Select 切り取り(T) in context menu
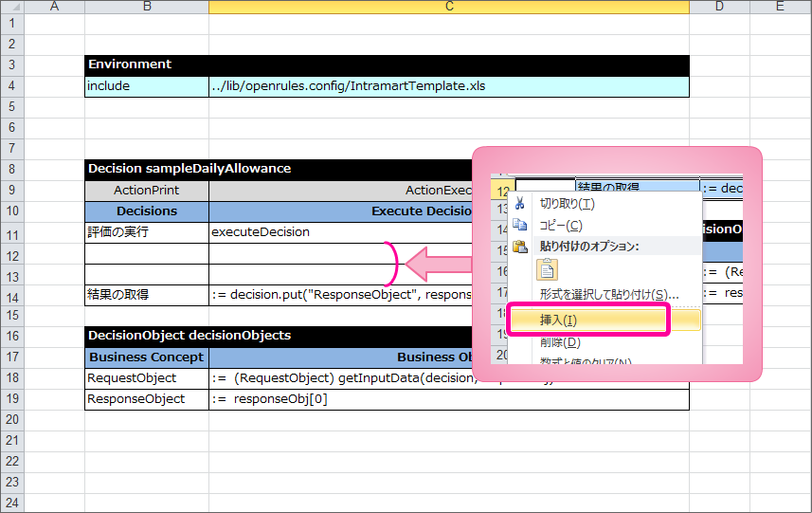The image size is (812, 513). [x=567, y=203]
